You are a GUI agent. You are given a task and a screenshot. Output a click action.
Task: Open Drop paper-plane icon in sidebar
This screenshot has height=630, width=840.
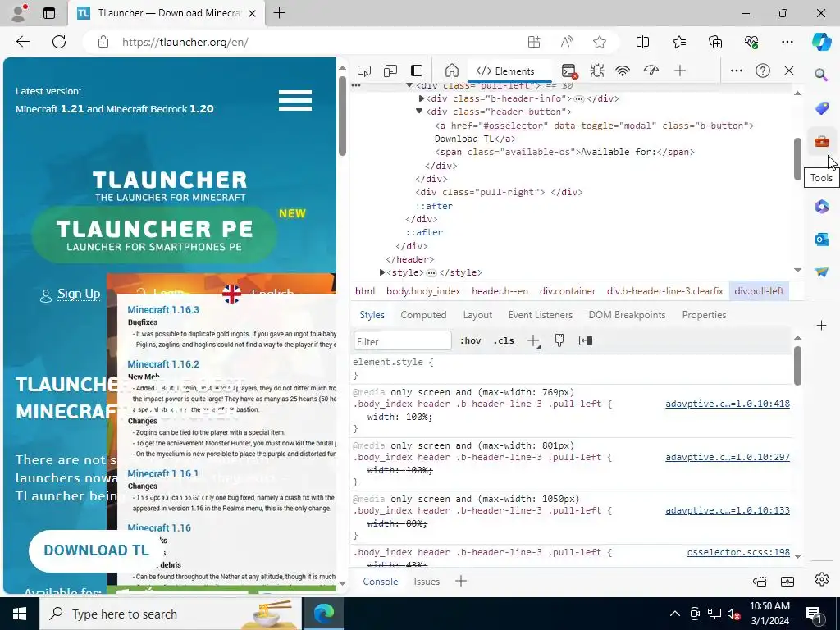click(821, 272)
